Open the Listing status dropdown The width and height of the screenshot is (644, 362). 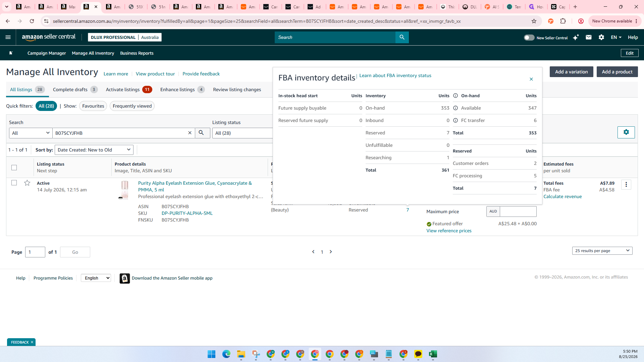coord(243,133)
